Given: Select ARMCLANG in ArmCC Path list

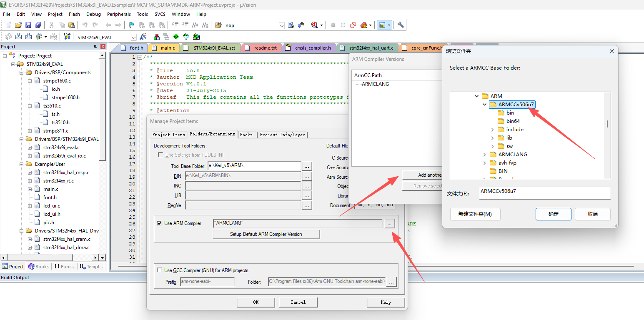Looking at the screenshot, I should (x=375, y=84).
